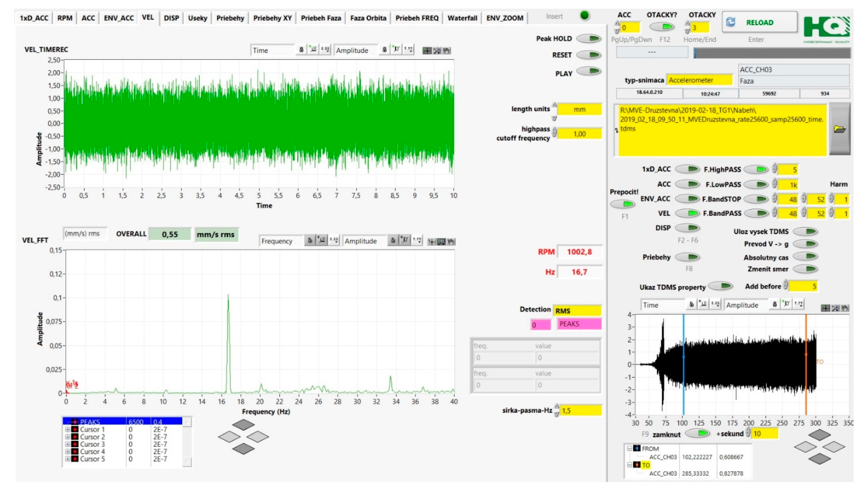Viewport: 868px width, 493px height.
Task: Click the yellow folder browse file icon
Action: click(x=840, y=129)
